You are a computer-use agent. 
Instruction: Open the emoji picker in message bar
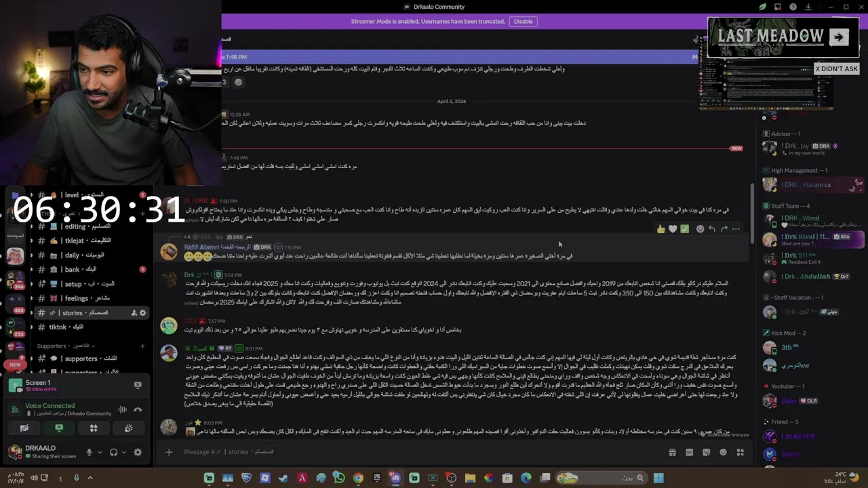pyautogui.click(x=723, y=452)
